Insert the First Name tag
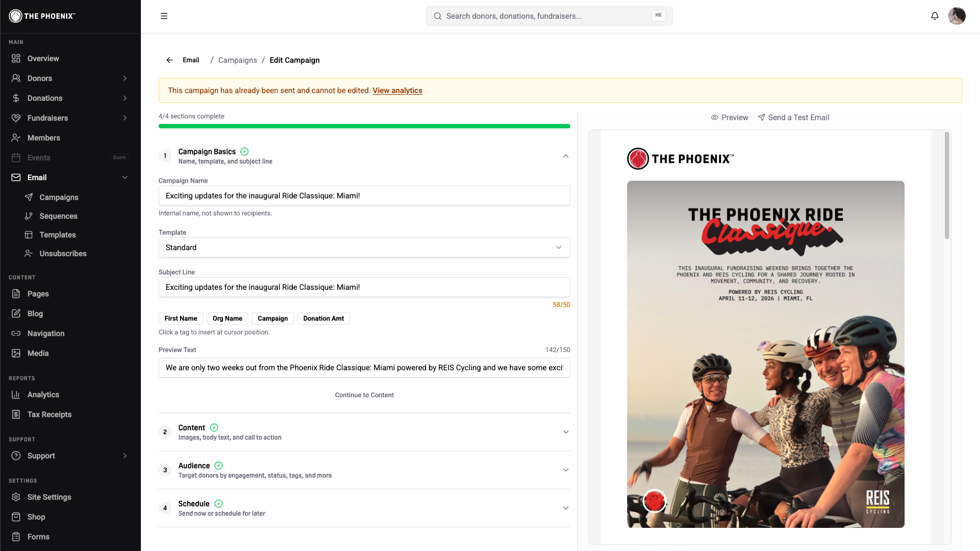The width and height of the screenshot is (980, 551). 181,318
